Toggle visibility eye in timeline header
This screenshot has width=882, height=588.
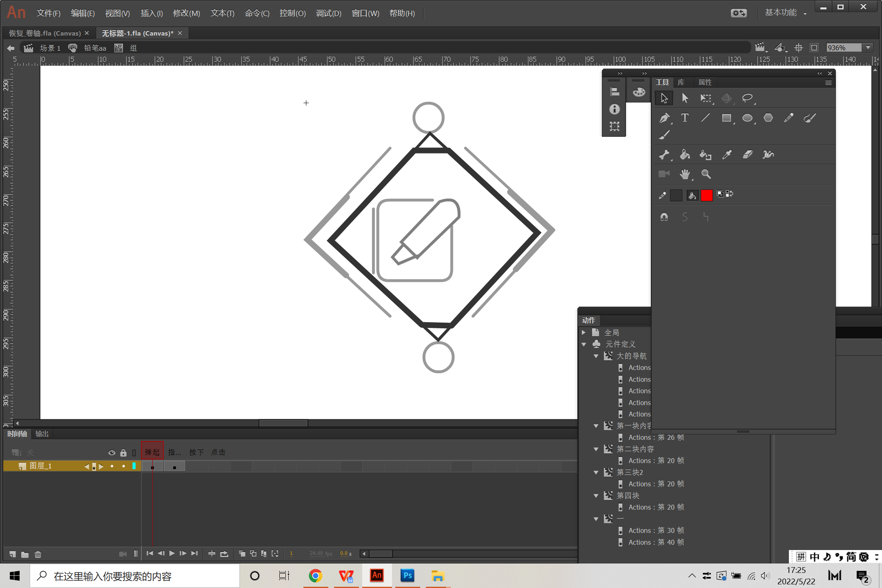coord(111,452)
